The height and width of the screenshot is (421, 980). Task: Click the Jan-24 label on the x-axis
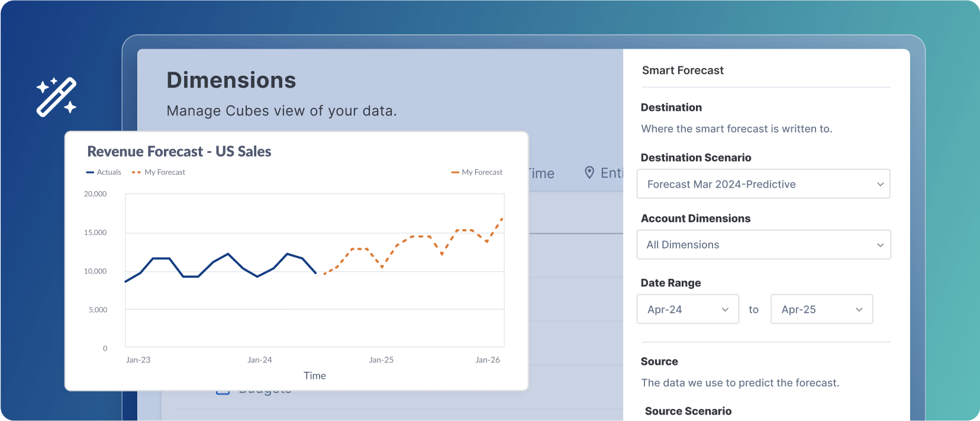259,360
